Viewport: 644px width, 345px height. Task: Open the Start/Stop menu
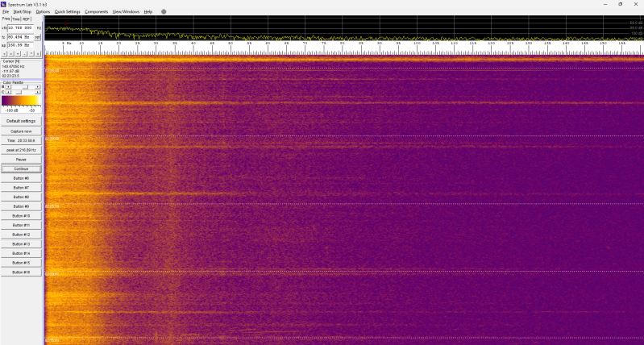(x=23, y=12)
